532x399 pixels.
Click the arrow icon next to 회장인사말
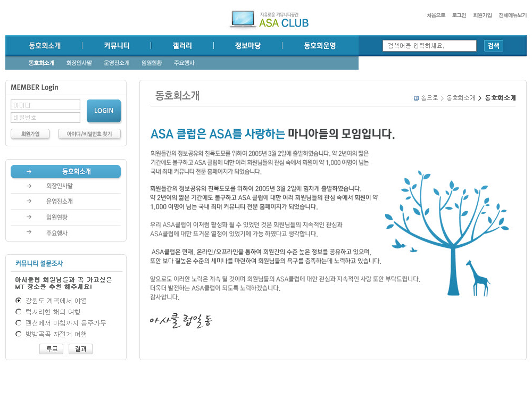[29, 186]
